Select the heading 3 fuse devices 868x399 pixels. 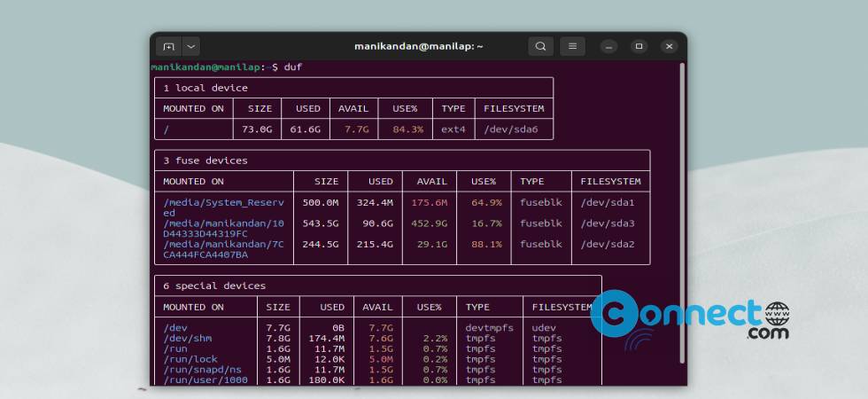[205, 160]
